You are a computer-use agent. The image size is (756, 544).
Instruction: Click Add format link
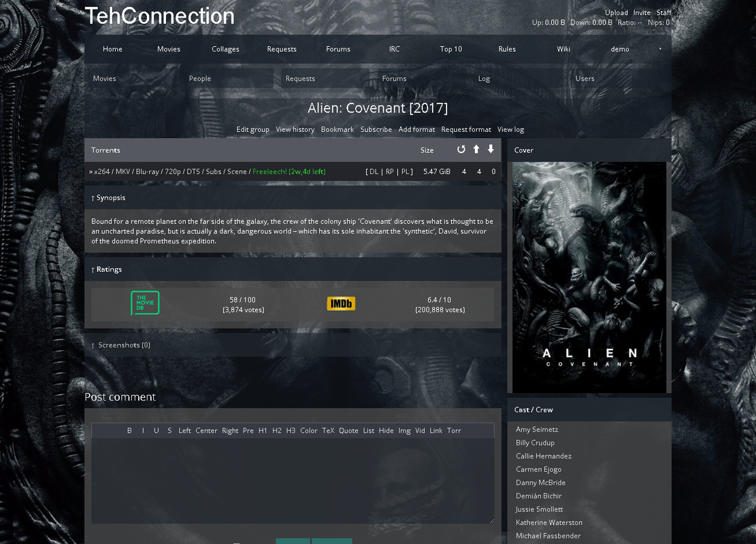tap(416, 130)
